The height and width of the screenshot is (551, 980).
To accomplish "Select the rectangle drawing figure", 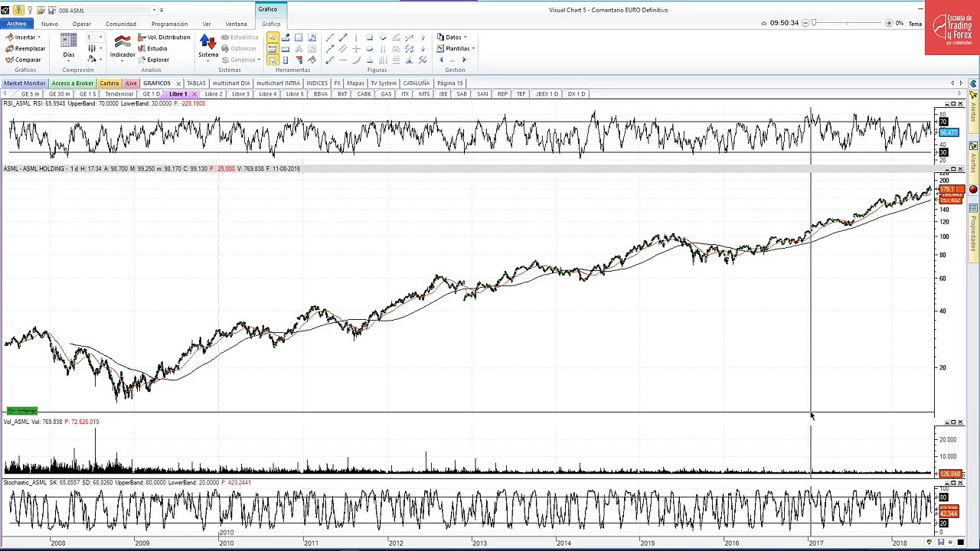I will tap(370, 37).
